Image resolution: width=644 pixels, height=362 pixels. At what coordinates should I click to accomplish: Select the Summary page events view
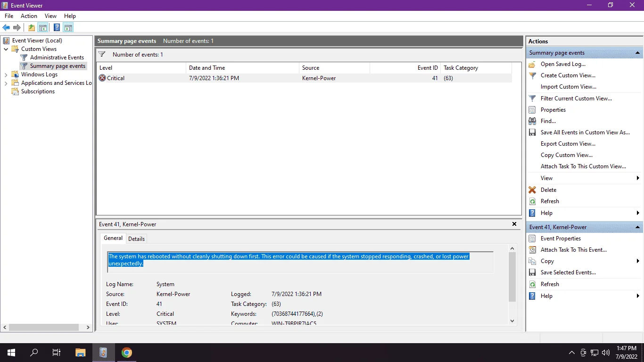(58, 66)
